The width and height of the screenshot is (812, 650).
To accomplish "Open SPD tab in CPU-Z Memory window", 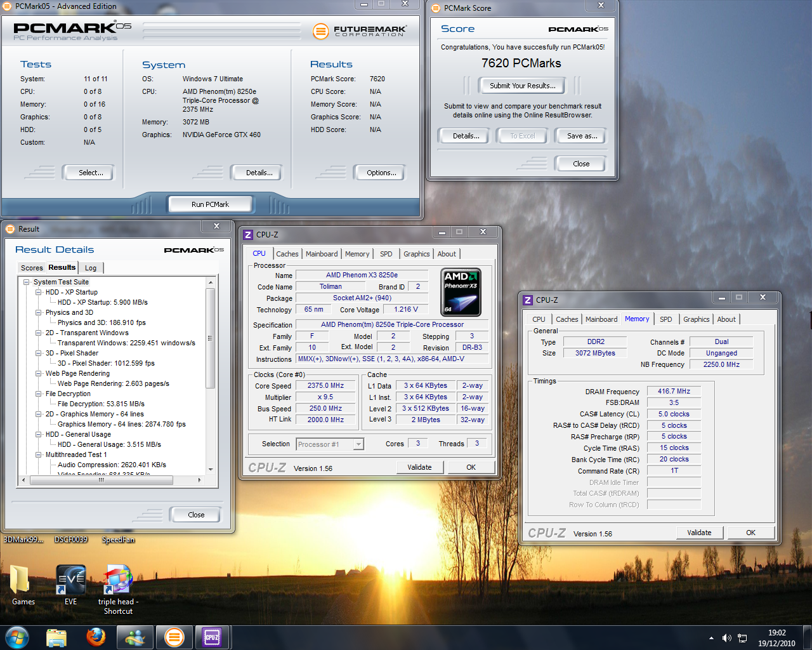I will 665,319.
